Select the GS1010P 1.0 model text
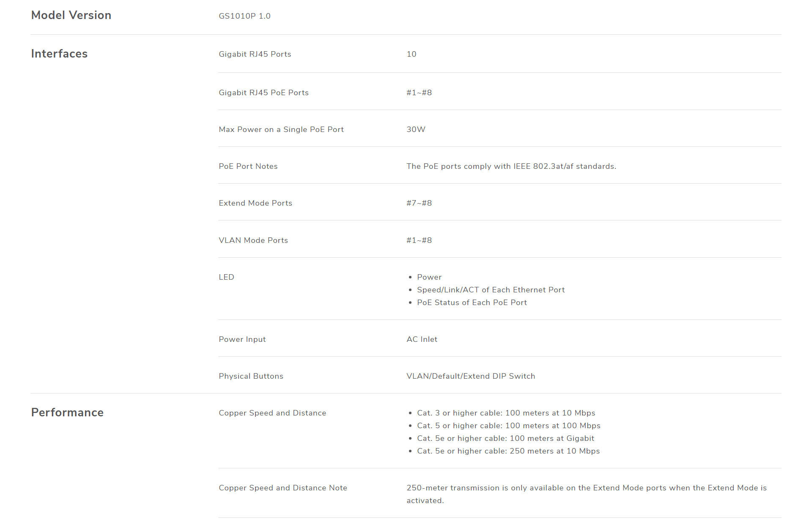This screenshot has width=812, height=520. (244, 16)
